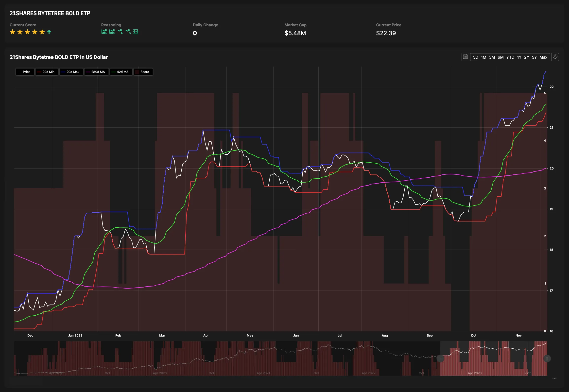Select the 2Y time range
The image size is (569, 392).
527,57
